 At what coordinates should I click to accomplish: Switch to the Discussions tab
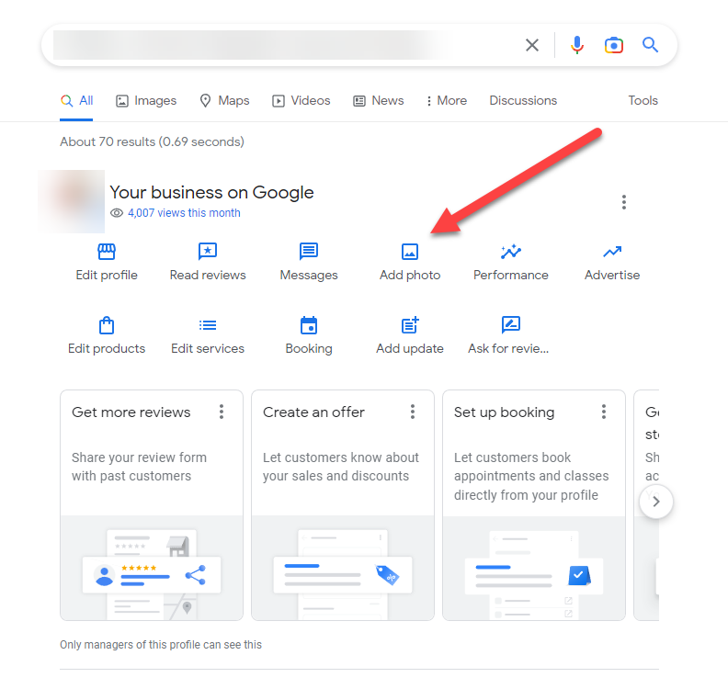(523, 101)
